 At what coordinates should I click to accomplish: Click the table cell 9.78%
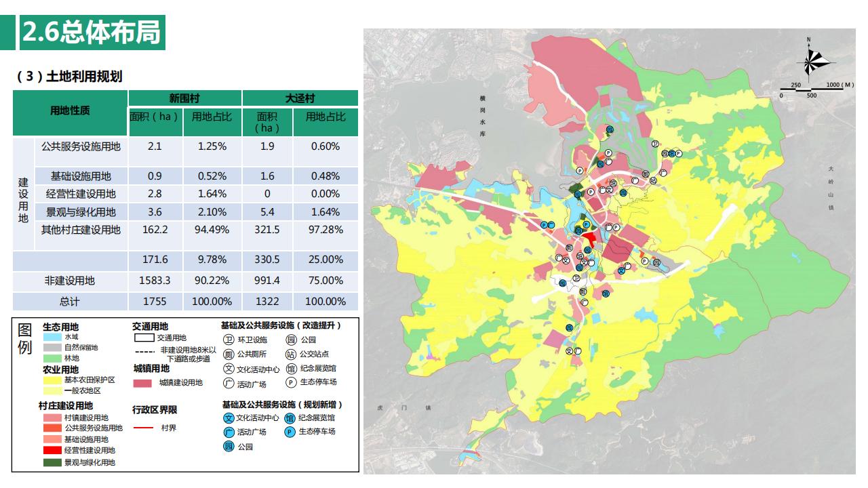tap(212, 260)
